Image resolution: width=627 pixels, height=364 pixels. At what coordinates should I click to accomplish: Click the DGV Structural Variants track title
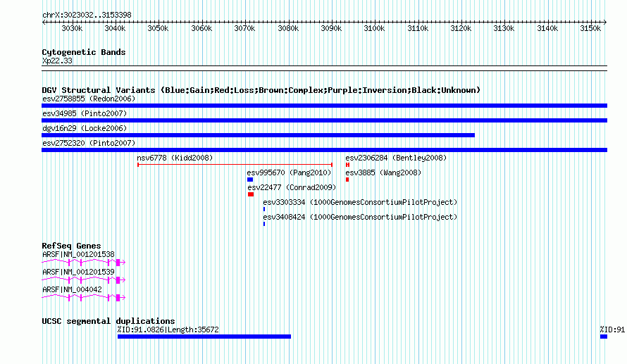[x=261, y=90]
